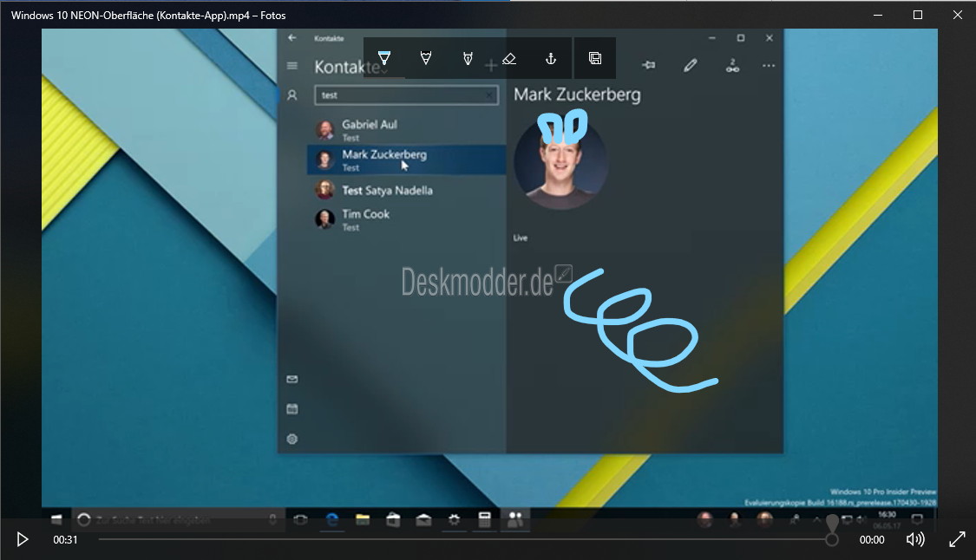This screenshot has width=976, height=560.
Task: Open File Explorer from the taskbar
Action: click(363, 519)
